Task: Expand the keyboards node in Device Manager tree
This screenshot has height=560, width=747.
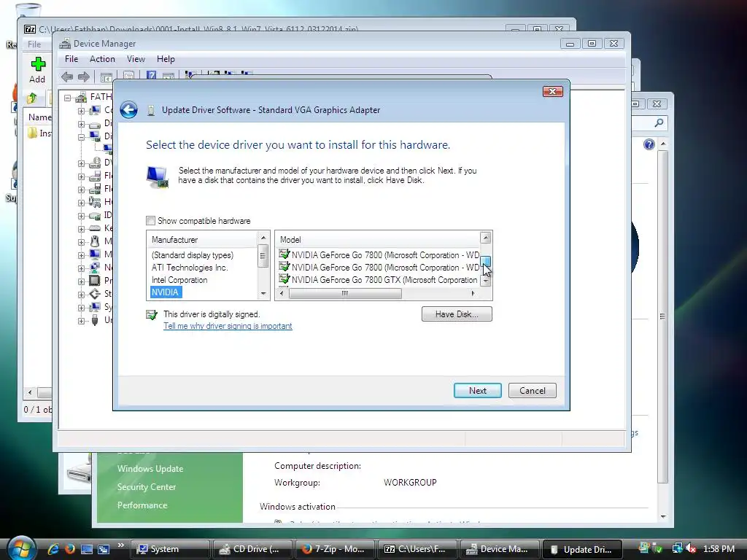Action: pos(82,228)
